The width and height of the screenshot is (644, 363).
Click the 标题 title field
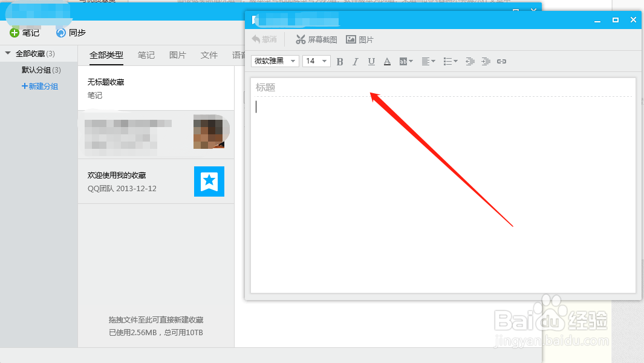[x=443, y=88]
